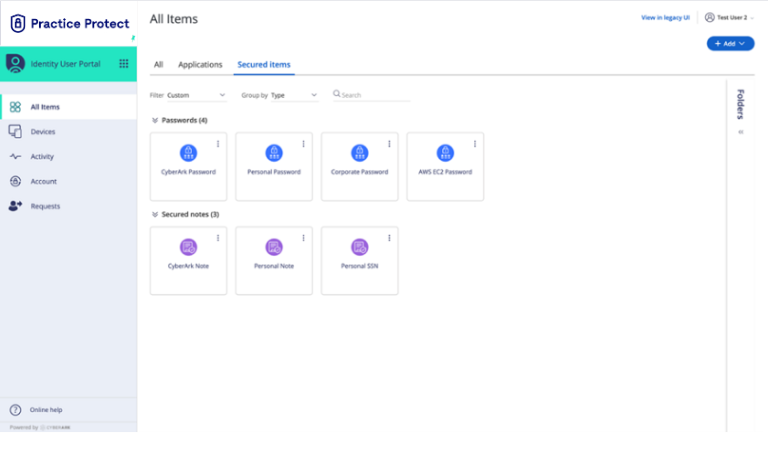Screen dimensions: 768x453
Task: Click the CyberArk Password card label
Action: pyautogui.click(x=188, y=172)
